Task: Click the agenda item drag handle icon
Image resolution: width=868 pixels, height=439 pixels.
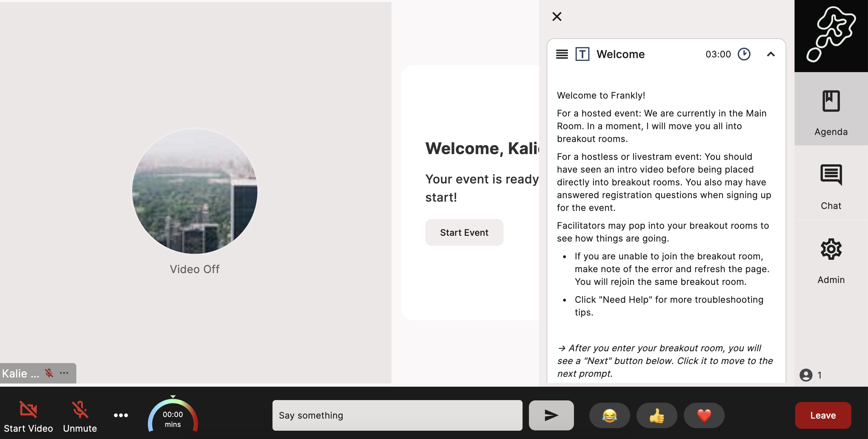Action: (562, 54)
